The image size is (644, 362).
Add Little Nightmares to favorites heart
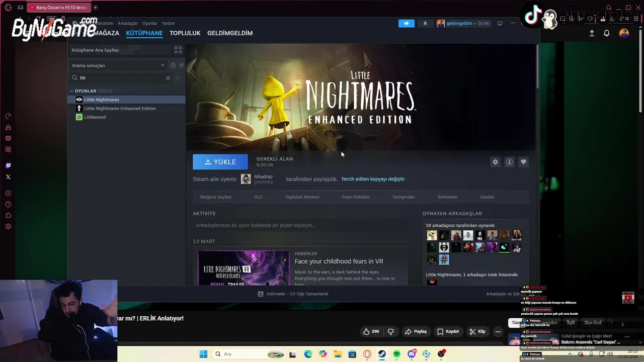(x=523, y=162)
